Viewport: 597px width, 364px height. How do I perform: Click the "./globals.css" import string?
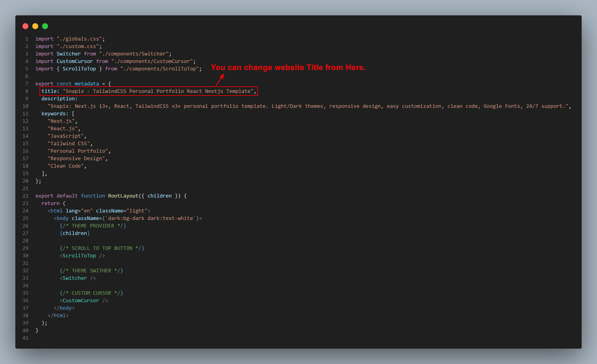tap(79, 39)
